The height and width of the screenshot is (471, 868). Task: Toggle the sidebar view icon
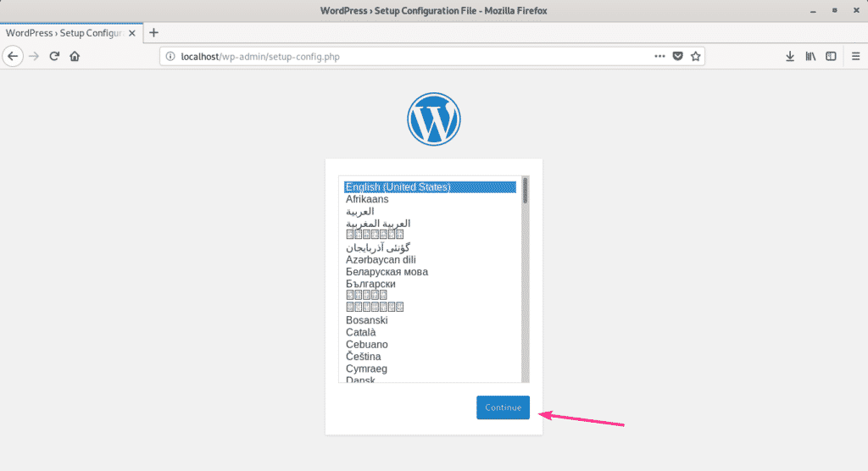831,57
